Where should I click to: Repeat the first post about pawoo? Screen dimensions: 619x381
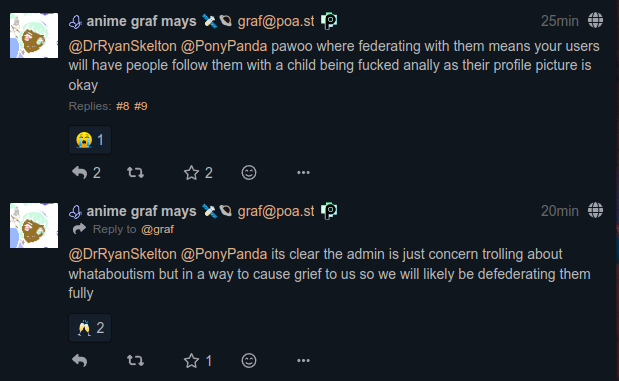(x=135, y=173)
